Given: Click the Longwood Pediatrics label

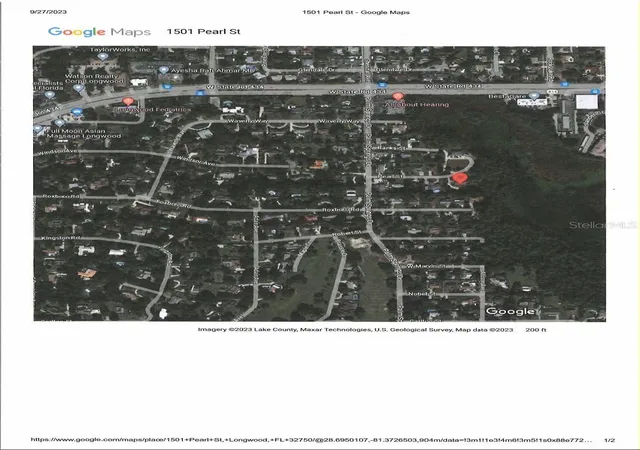Looking at the screenshot, I should pyautogui.click(x=153, y=109).
